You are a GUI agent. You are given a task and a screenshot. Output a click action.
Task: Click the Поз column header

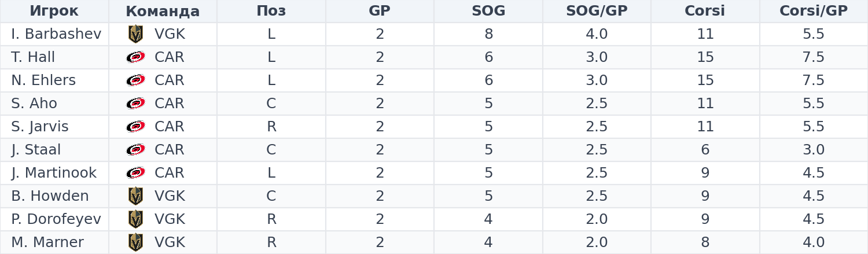271,11
